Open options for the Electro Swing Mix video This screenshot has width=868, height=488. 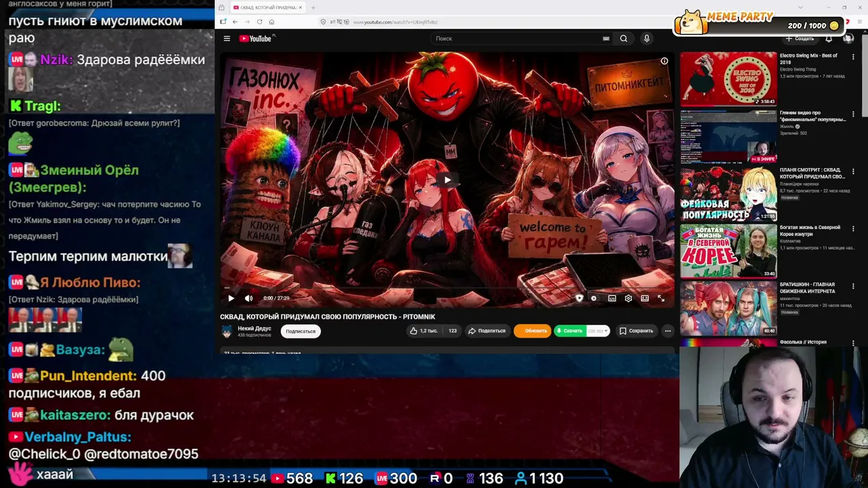point(853,57)
